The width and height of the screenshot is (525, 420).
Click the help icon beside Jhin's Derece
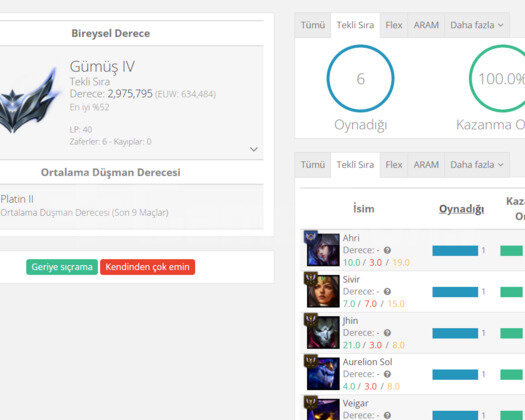click(387, 333)
